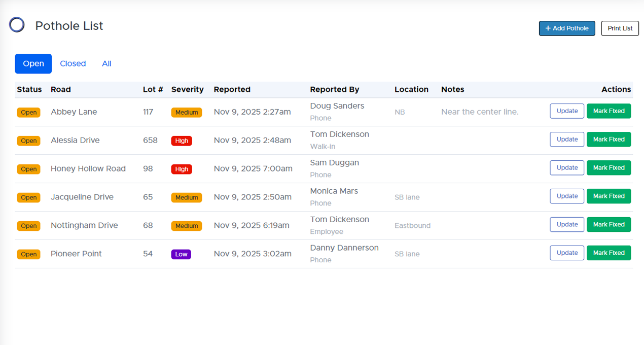Click the Road column header
644x345 pixels.
61,90
